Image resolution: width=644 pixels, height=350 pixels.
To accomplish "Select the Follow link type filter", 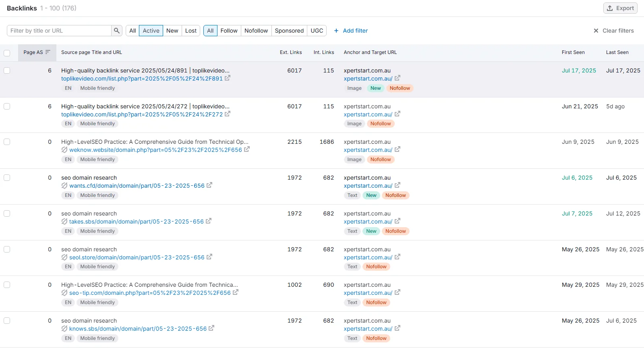I will click(x=229, y=31).
